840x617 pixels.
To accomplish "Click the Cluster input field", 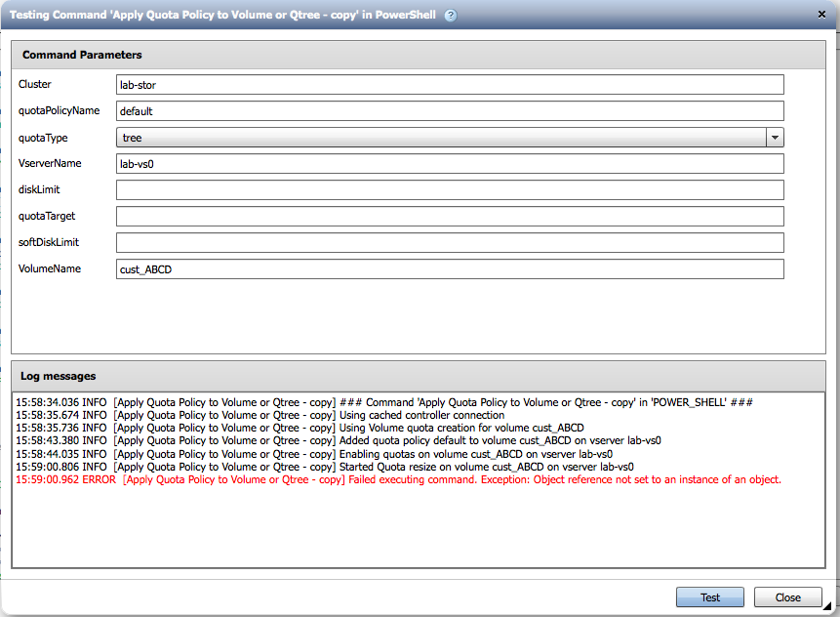I will 450,85.
